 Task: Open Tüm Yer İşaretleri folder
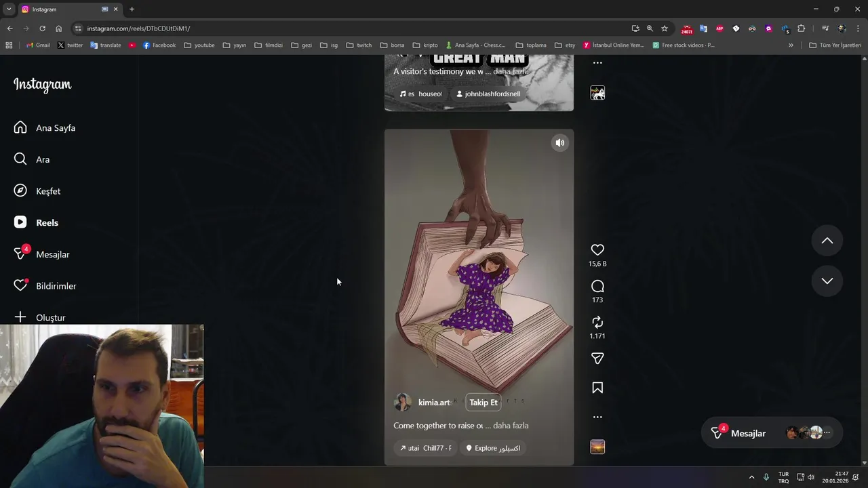tap(835, 45)
